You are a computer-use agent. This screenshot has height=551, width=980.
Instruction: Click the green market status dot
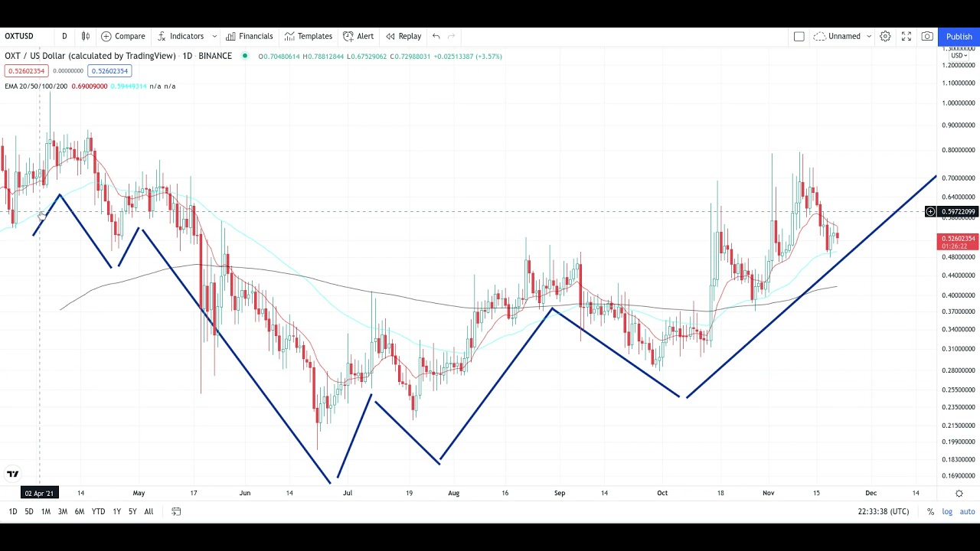pos(245,56)
